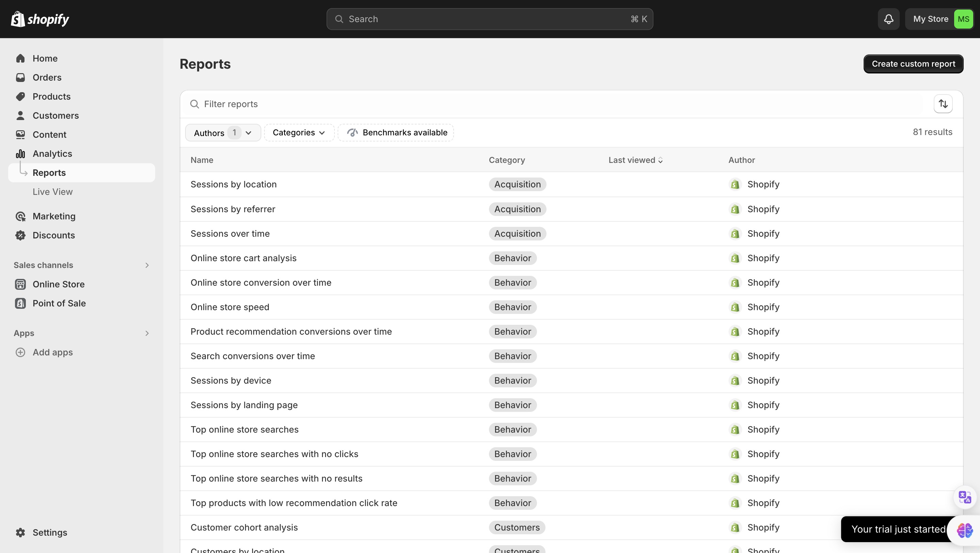Click the notifications bell icon
The height and width of the screenshot is (553, 980).
[888, 19]
